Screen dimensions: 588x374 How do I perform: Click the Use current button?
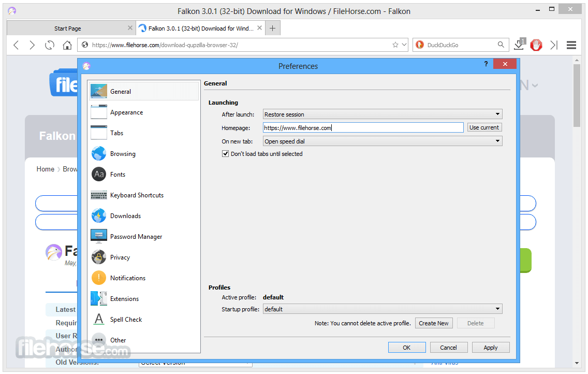(x=484, y=127)
